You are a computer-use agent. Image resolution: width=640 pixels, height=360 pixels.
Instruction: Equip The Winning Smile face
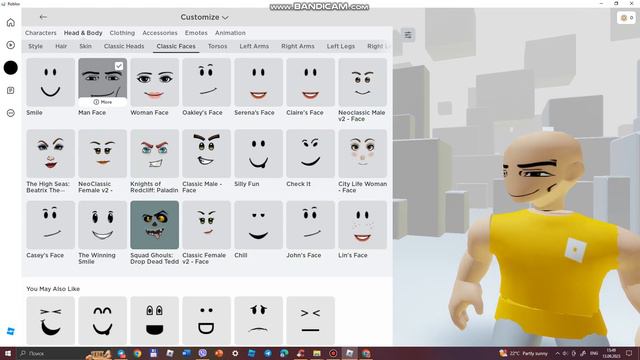pos(102,225)
